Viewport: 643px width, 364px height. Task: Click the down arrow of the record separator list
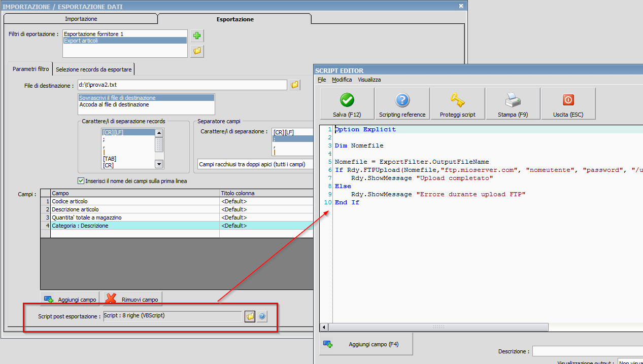click(159, 164)
